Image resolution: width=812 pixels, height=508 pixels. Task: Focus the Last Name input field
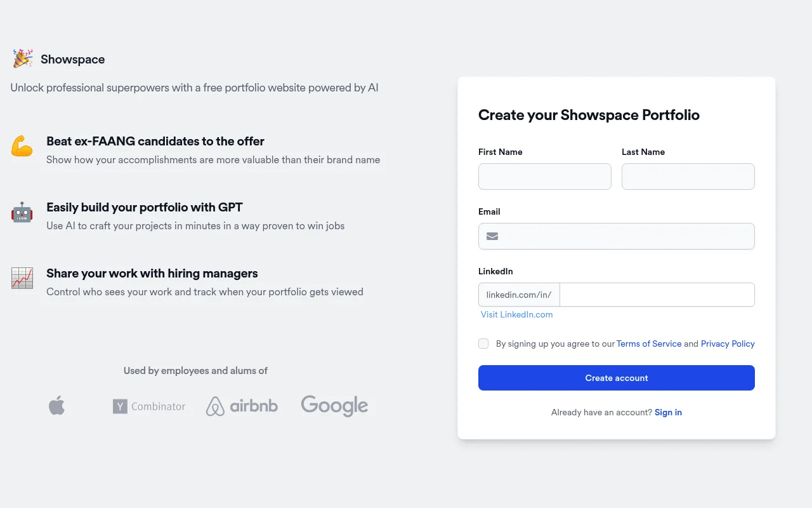coord(688,177)
